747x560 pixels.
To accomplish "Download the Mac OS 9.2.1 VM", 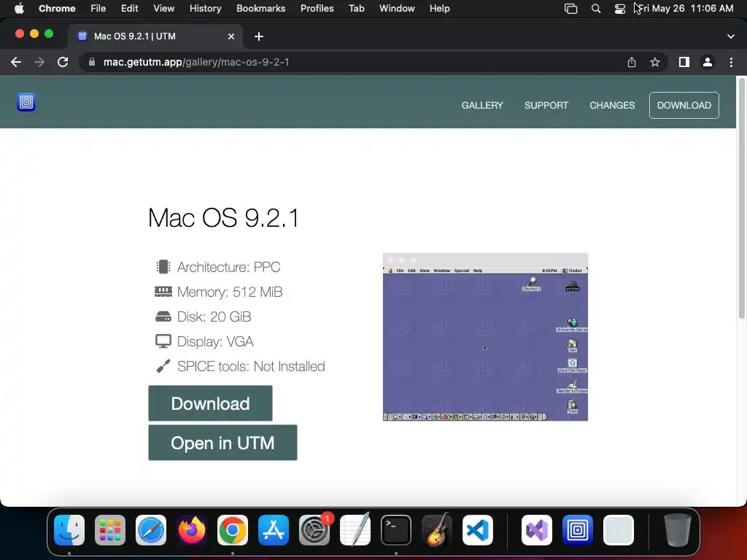I will (210, 403).
